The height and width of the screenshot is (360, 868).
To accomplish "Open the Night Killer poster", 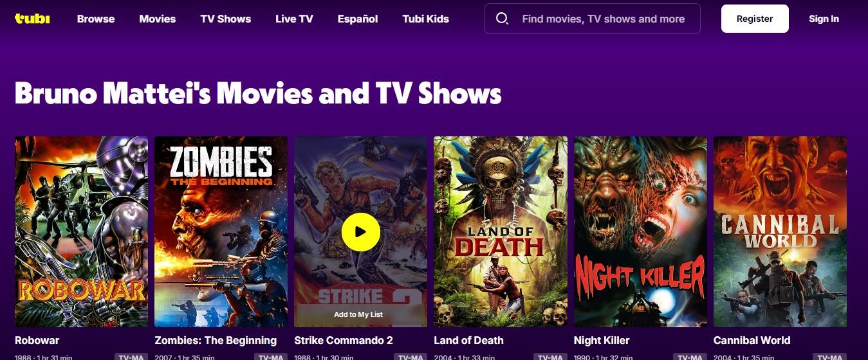I will [640, 231].
